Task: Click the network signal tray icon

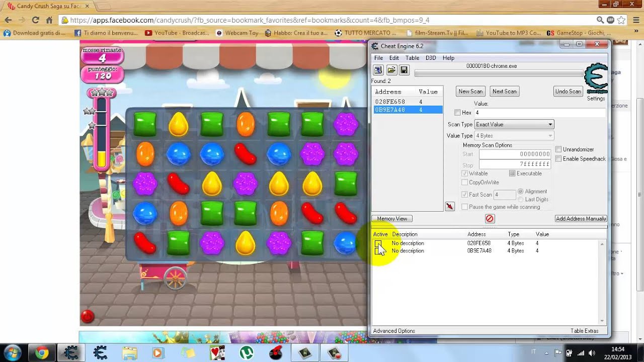Action: [581, 353]
